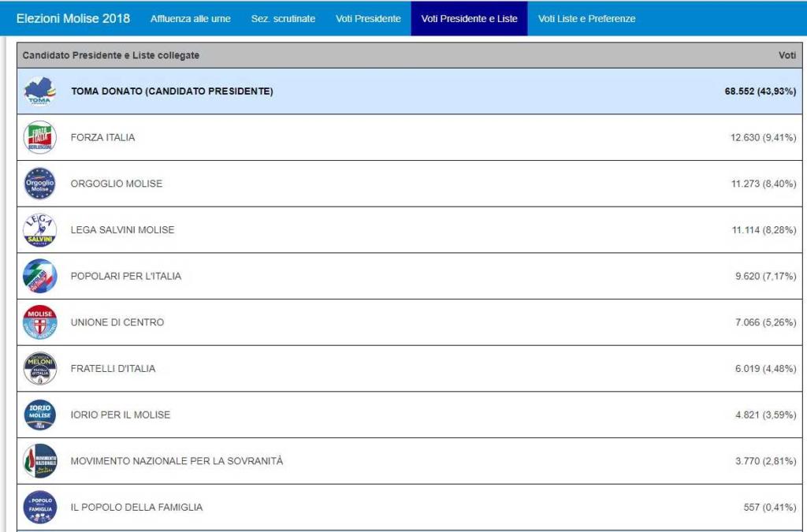Click the Elezioni Molise 2018 title link
Screen dimensions: 807x532
pos(73,19)
